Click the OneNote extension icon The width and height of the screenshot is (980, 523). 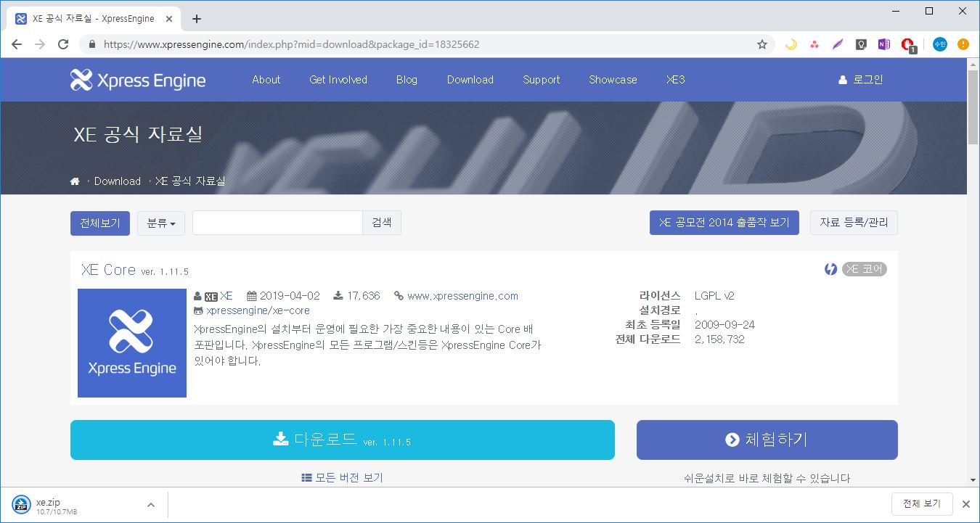tap(884, 44)
